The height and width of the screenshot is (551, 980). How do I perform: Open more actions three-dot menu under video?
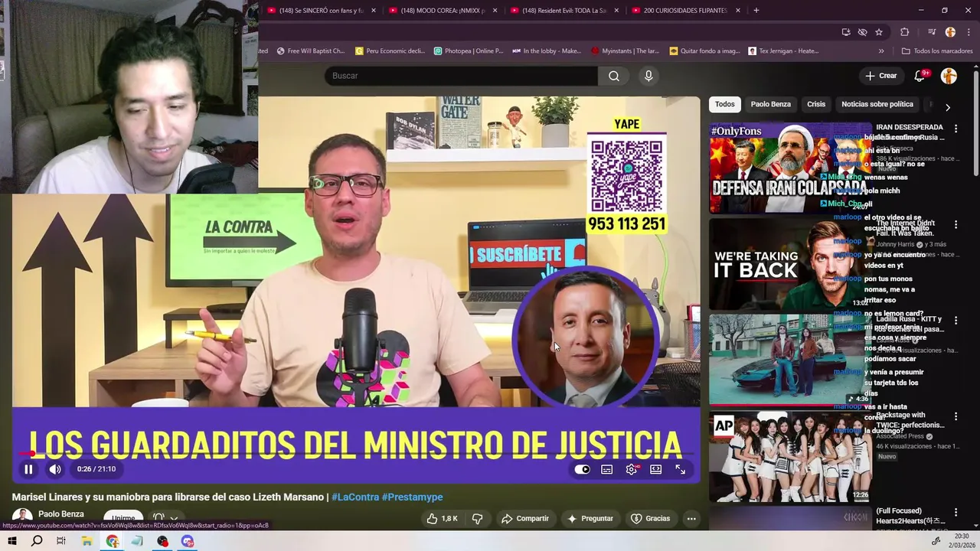tap(691, 518)
